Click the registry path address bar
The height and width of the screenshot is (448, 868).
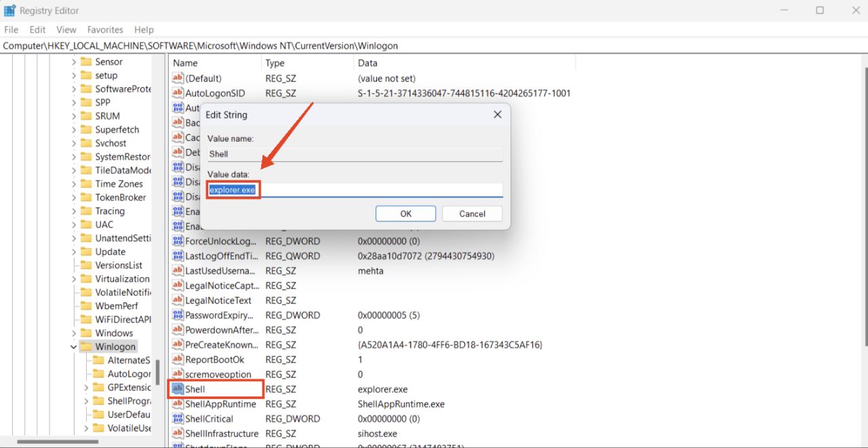[x=434, y=46]
